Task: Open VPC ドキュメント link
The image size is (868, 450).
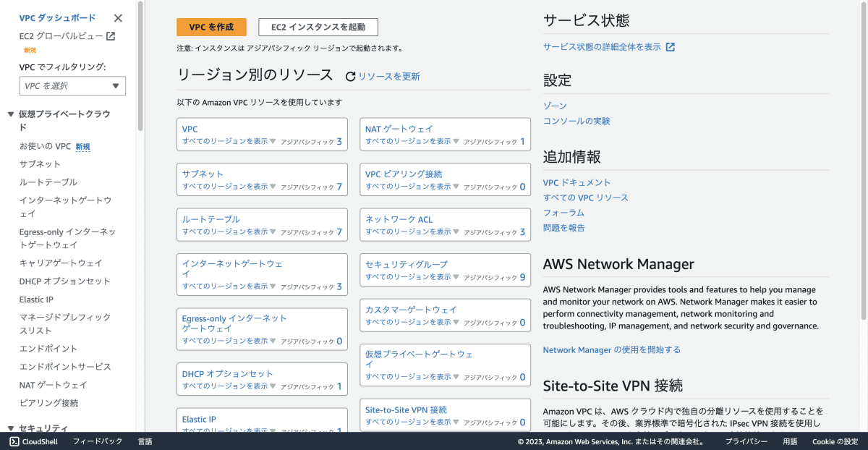Action: (x=576, y=183)
